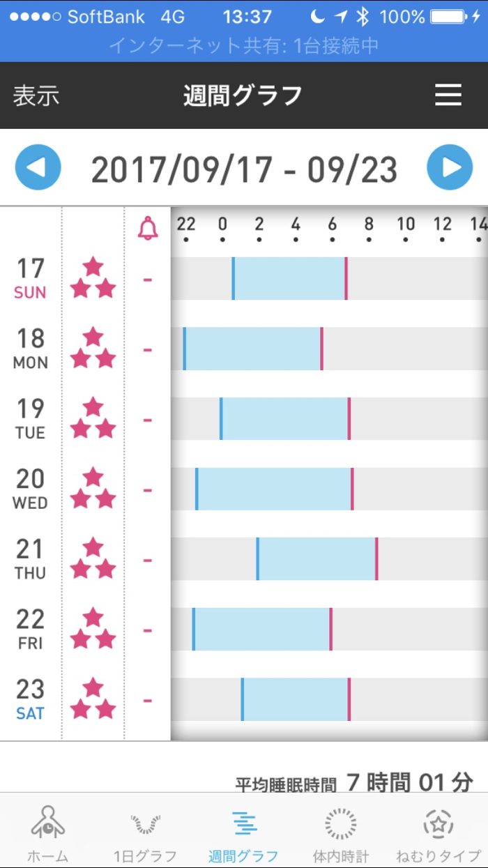Select the Monday 18 sleep bar

pos(253,349)
